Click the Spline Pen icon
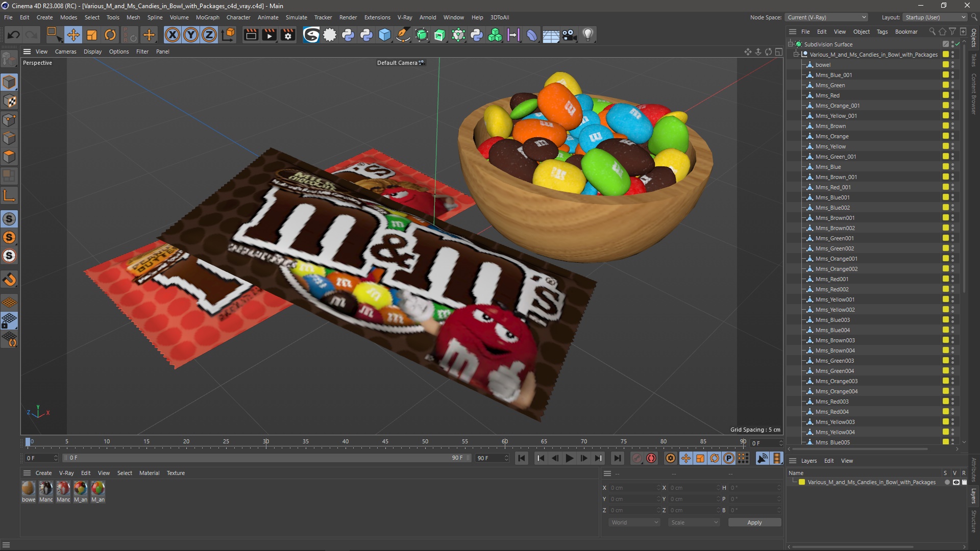 point(403,35)
